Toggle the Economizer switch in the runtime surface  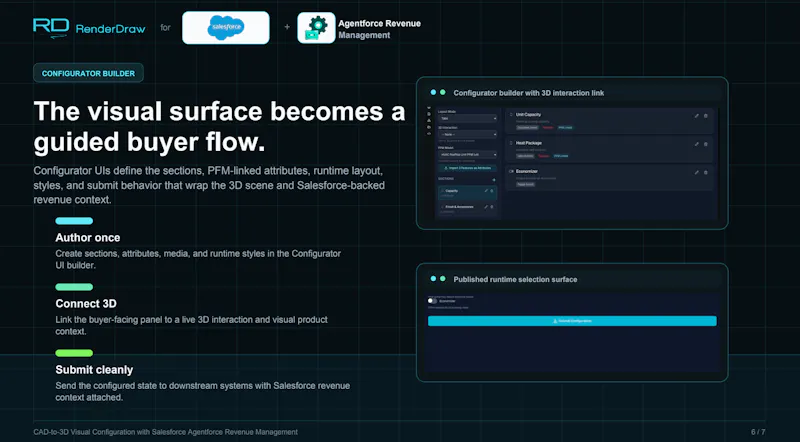432,301
